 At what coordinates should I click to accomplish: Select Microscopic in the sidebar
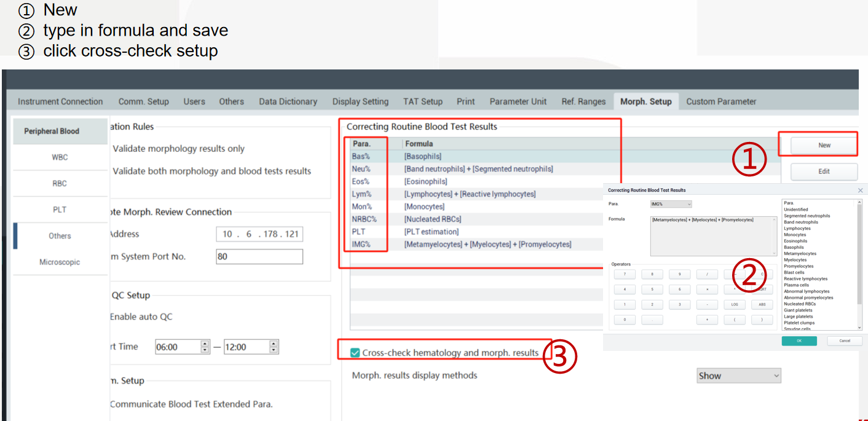pyautogui.click(x=60, y=262)
